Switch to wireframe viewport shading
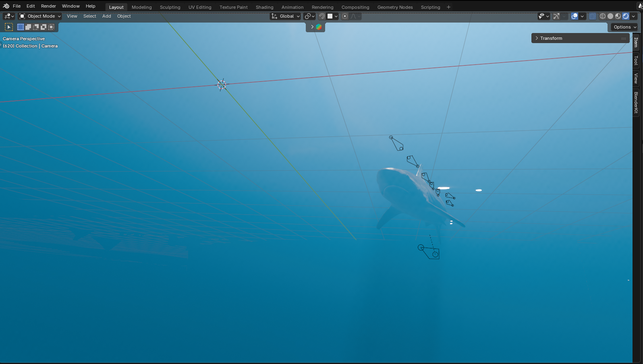 coord(603,16)
